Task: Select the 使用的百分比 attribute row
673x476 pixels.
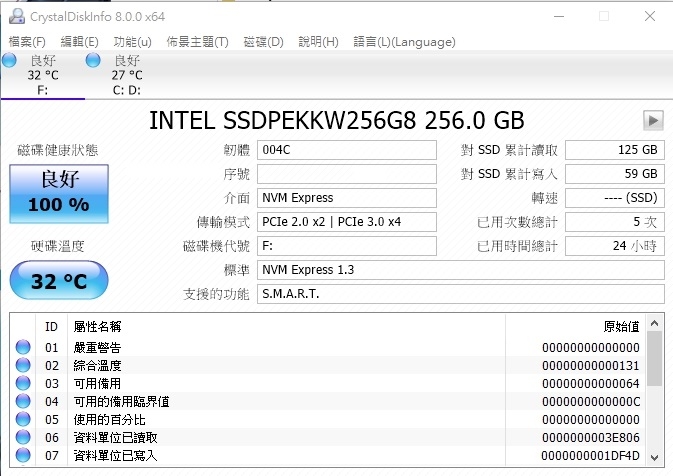Action: [328, 419]
